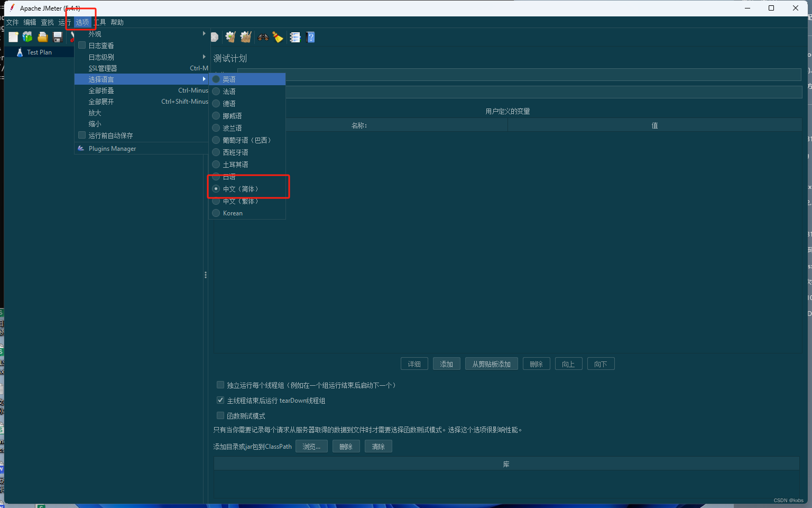Click 清除 button
The width and height of the screenshot is (812, 508).
pyautogui.click(x=379, y=447)
